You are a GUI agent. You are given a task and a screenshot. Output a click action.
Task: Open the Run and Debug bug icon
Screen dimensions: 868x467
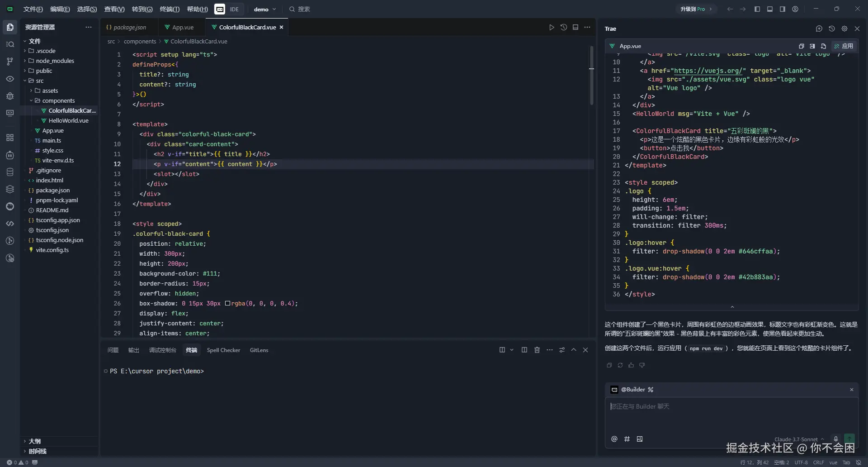coord(10,96)
